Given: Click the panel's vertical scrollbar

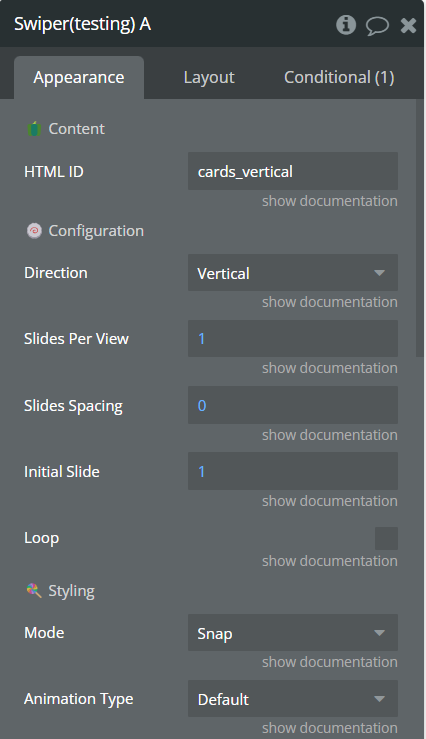Looking at the screenshot, I should click(420, 228).
